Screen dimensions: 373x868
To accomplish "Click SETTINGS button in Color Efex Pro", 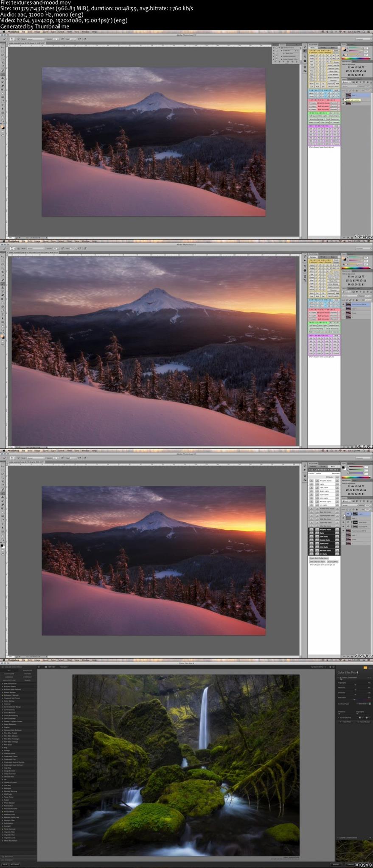I will click(15, 864).
